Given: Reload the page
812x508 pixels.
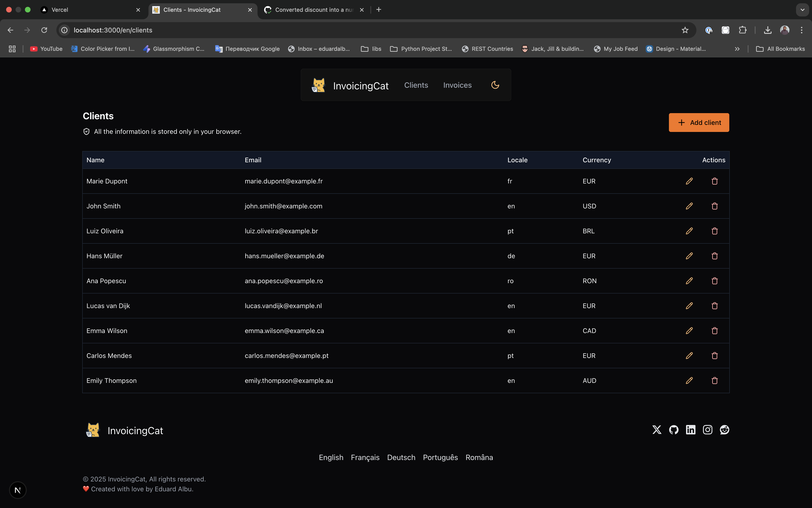Looking at the screenshot, I should tap(44, 30).
